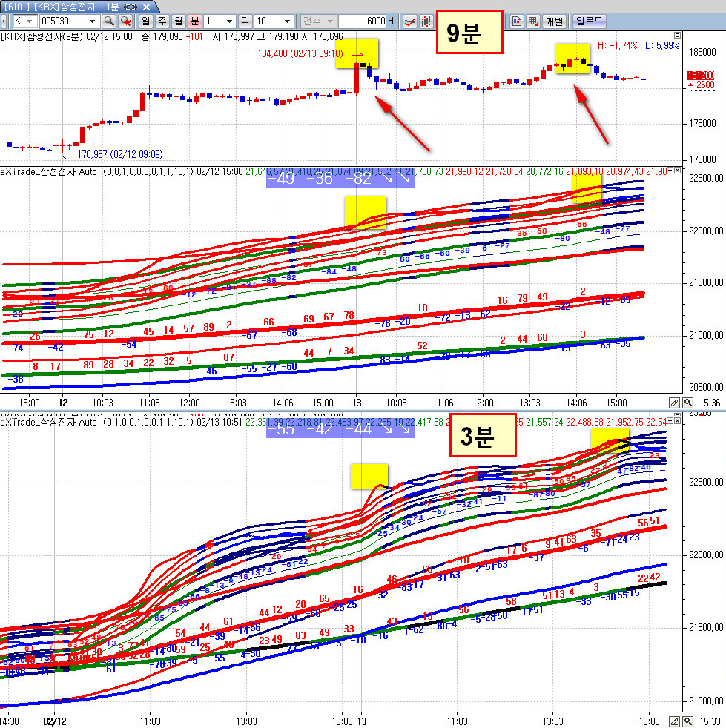
Task: Maximize the 9-minute price chart pane
Action: pyautogui.click(x=677, y=36)
